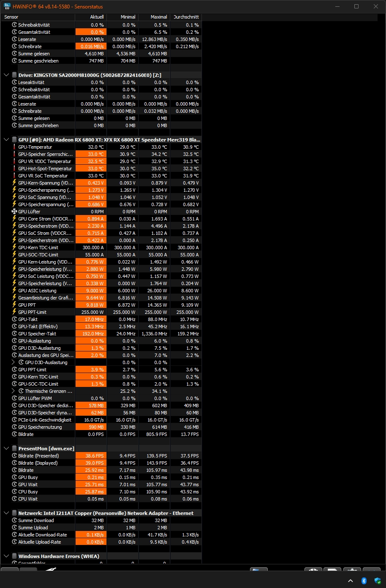Click the Sensor column header

coord(38,17)
